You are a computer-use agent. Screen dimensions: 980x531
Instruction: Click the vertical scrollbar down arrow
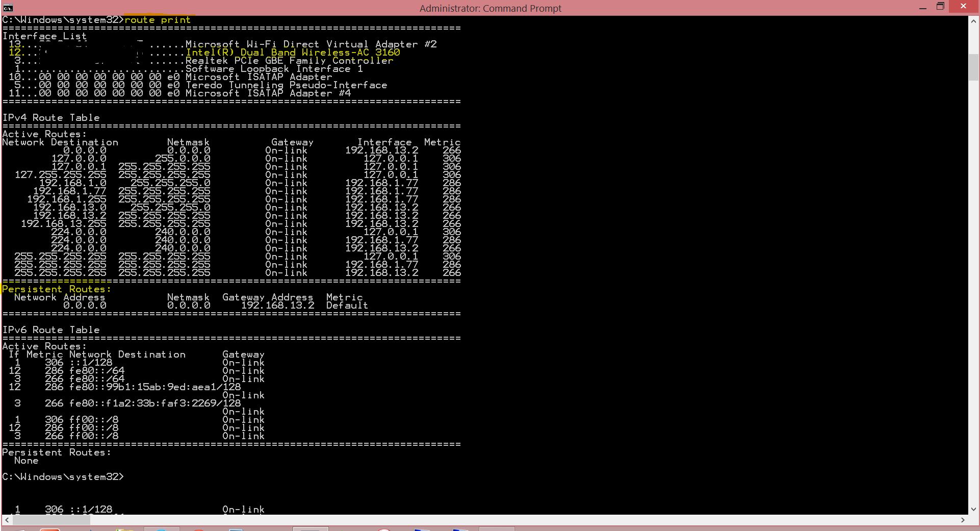click(973, 509)
